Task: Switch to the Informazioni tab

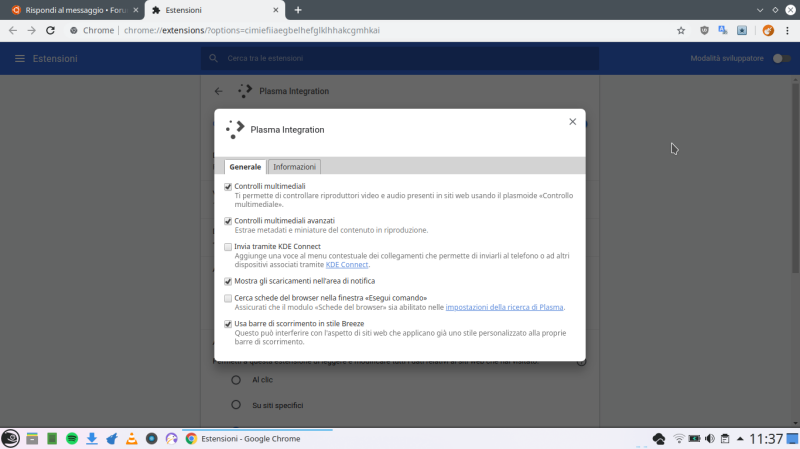Action: click(294, 167)
